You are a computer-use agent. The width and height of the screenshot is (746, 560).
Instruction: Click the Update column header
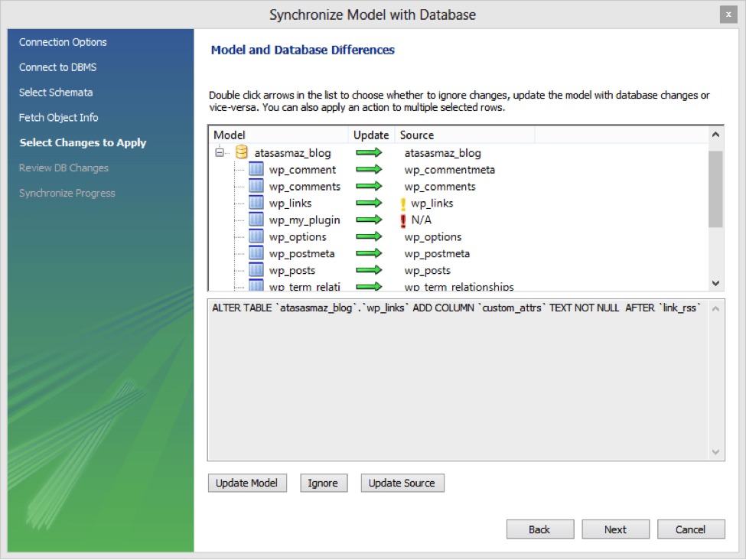coord(371,135)
